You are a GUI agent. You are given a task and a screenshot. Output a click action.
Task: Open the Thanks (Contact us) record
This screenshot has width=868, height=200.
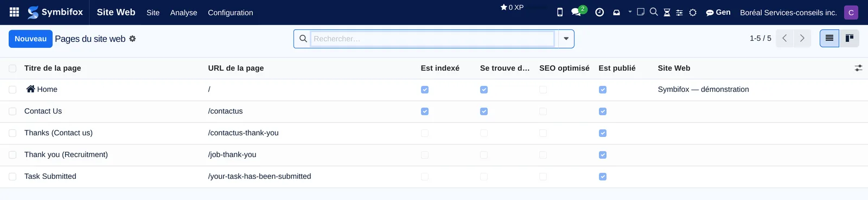coord(59,133)
